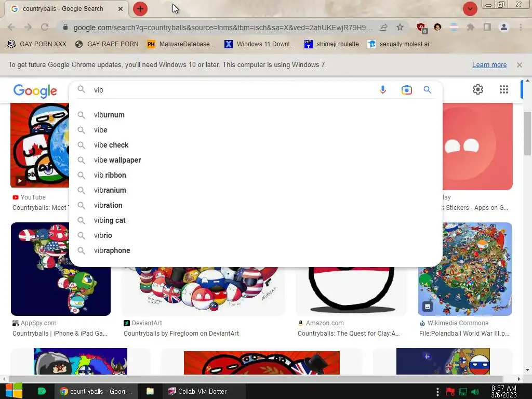
Task: Click the network monitor tray icon
Action: pyautogui.click(x=463, y=392)
